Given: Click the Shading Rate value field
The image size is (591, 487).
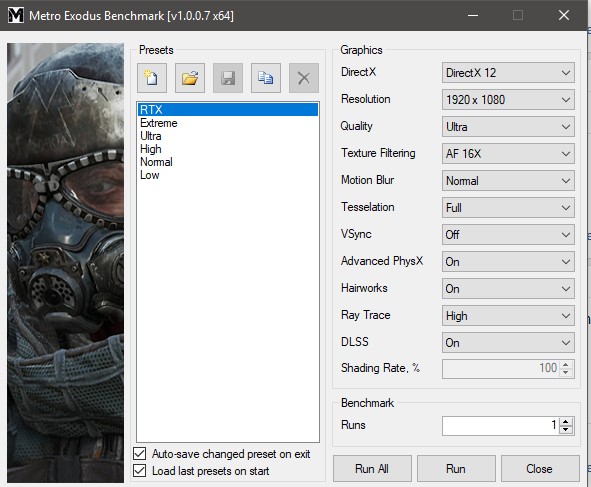Looking at the screenshot, I should [501, 369].
